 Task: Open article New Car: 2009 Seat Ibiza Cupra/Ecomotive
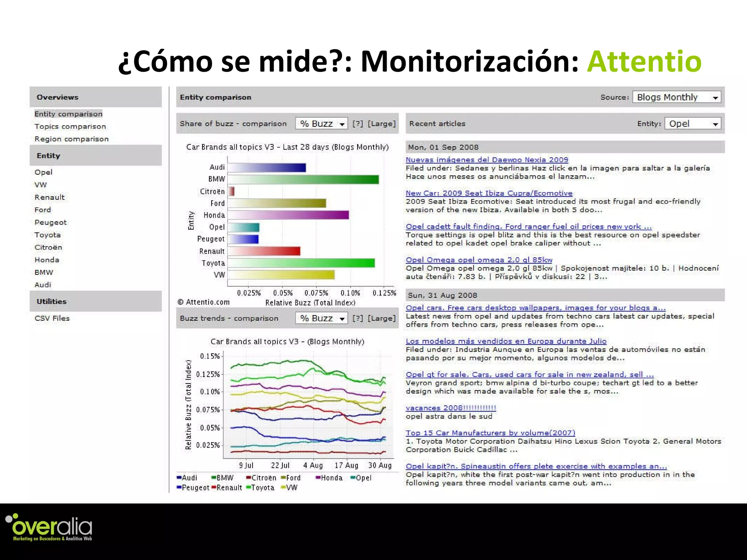click(x=489, y=193)
